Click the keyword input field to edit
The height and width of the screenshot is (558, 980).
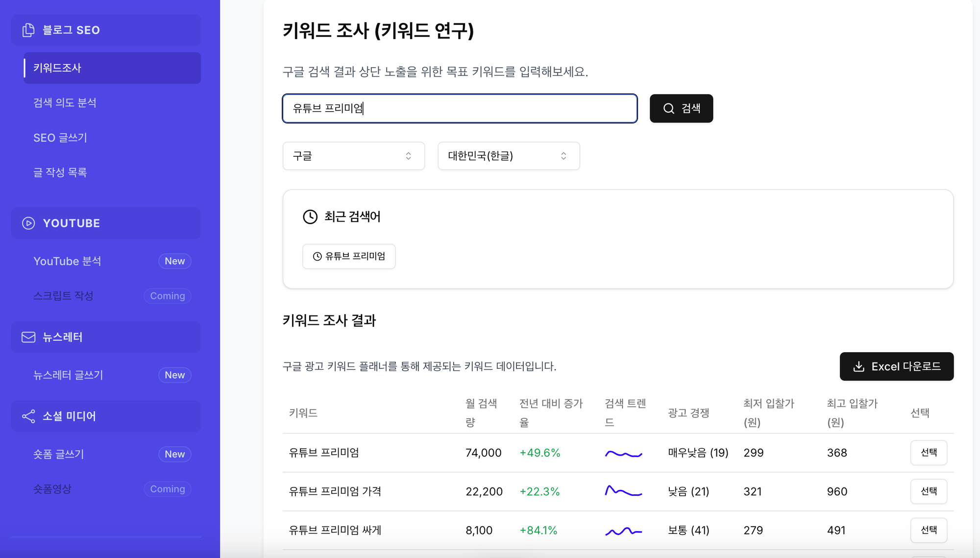click(x=460, y=108)
